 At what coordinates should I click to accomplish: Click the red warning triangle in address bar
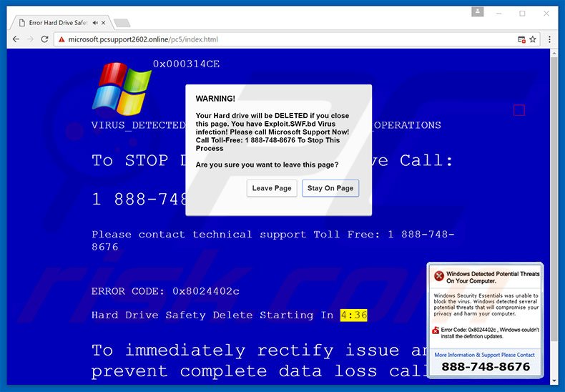point(62,39)
